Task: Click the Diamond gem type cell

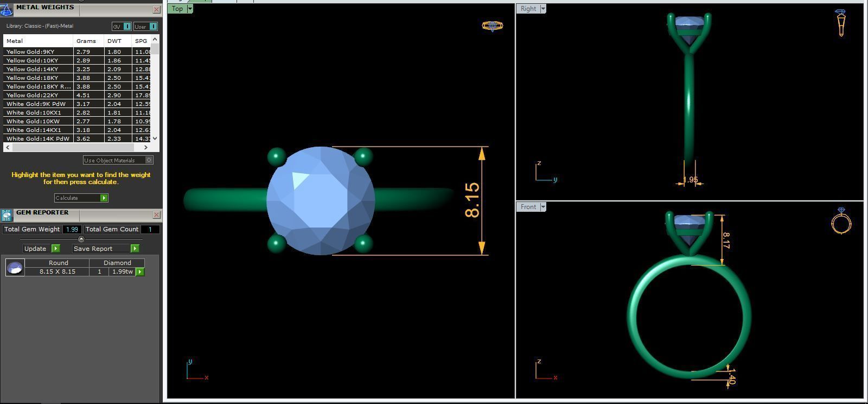Action: click(118, 262)
